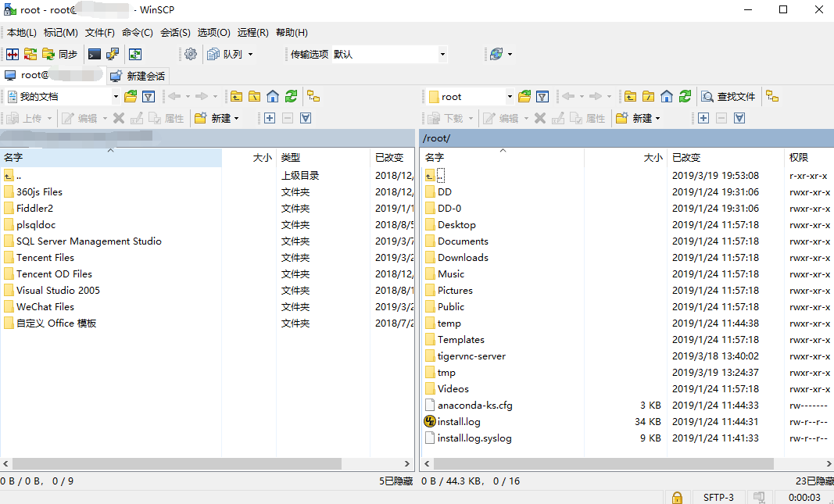Click the Compare Directories icon

[12, 54]
